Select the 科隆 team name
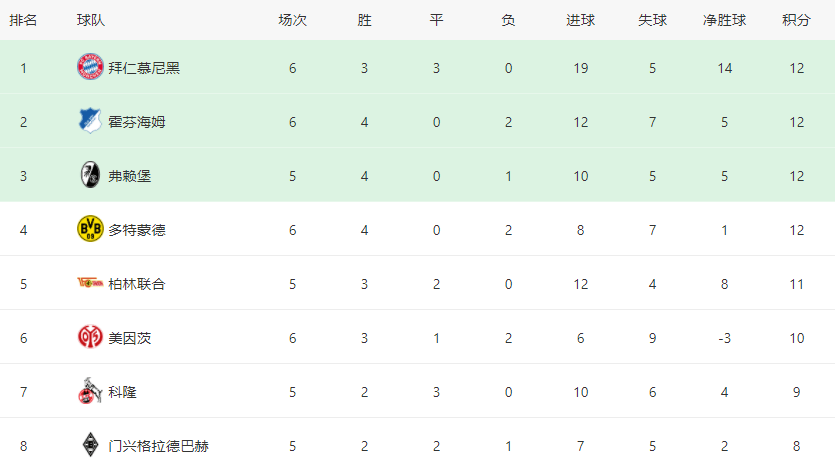This screenshot has width=840, height=470. point(123,392)
